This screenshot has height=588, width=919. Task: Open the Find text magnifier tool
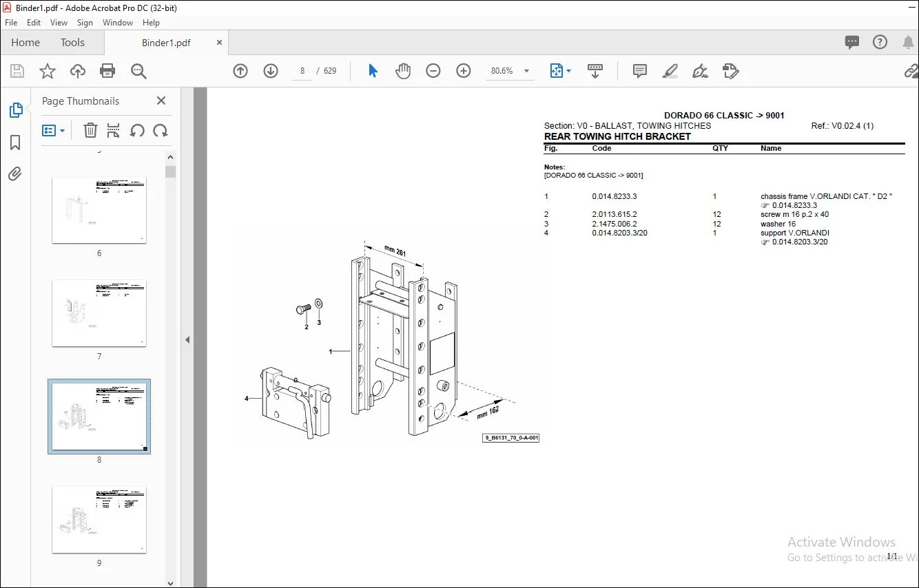pos(138,71)
